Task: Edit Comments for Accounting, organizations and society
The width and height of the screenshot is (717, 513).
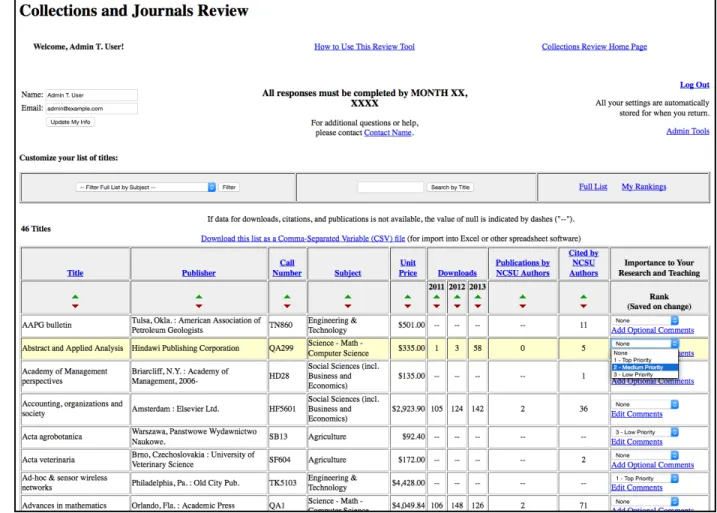Action: tap(637, 414)
